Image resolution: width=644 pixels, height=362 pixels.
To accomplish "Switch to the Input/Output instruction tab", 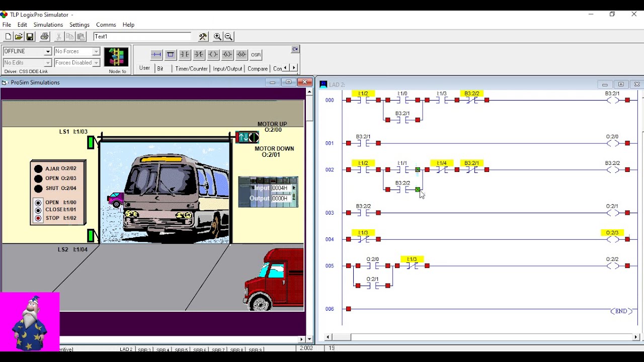I will [x=227, y=68].
